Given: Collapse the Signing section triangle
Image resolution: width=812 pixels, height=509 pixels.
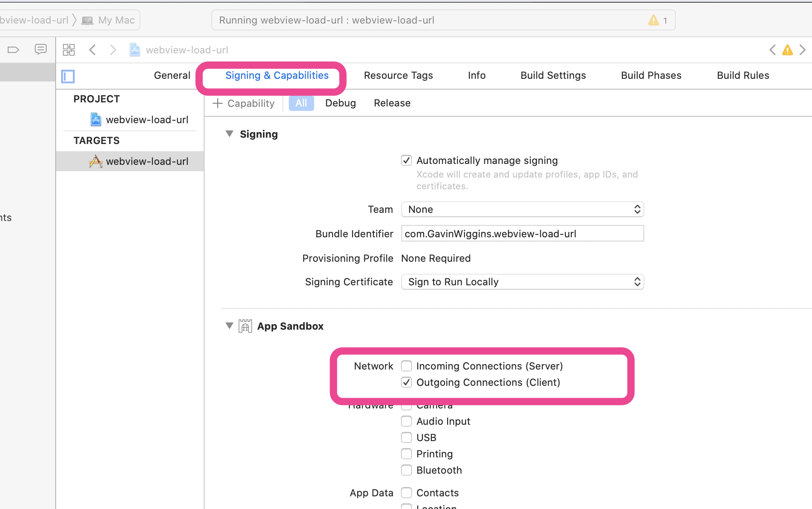Looking at the screenshot, I should tap(229, 134).
